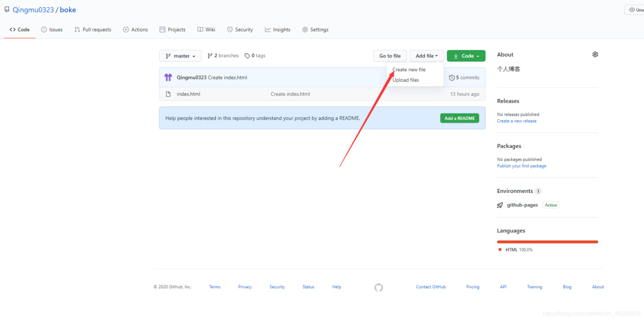Click the HTML language bar
The width and height of the screenshot is (644, 320).
pos(547,242)
